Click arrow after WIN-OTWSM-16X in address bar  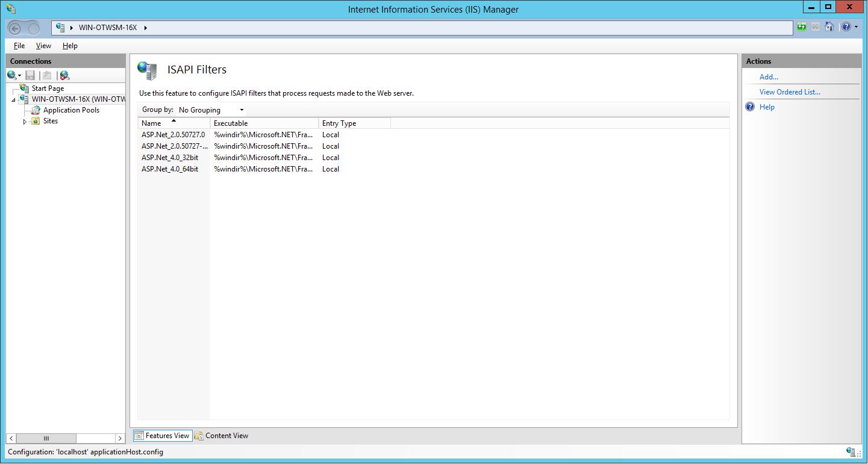[x=146, y=28]
